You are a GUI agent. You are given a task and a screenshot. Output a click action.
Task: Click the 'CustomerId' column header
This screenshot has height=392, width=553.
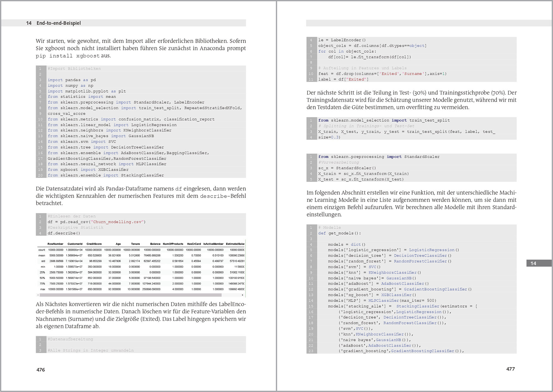pos(75,244)
